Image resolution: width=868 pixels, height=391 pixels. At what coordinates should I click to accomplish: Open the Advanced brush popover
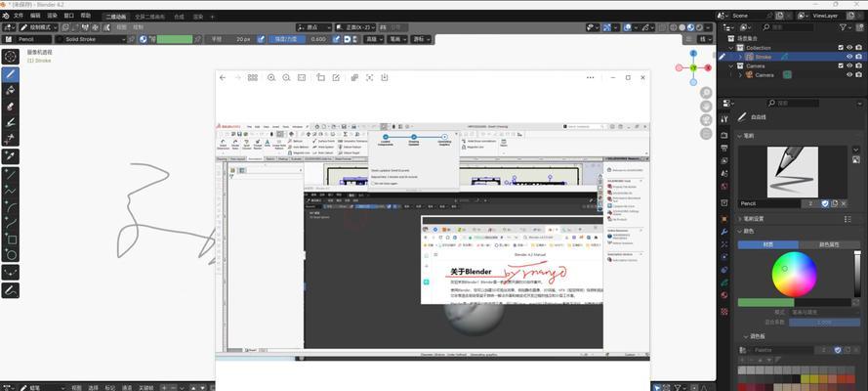pyautogui.click(x=373, y=39)
